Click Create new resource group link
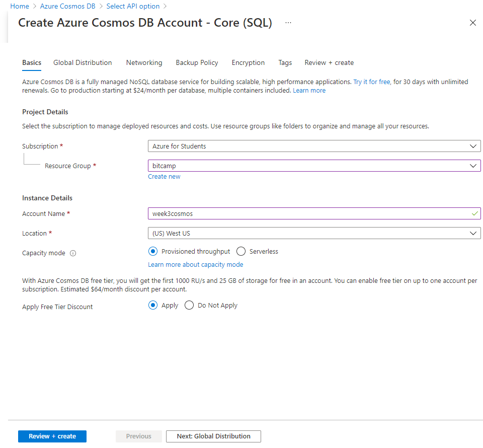 [164, 177]
